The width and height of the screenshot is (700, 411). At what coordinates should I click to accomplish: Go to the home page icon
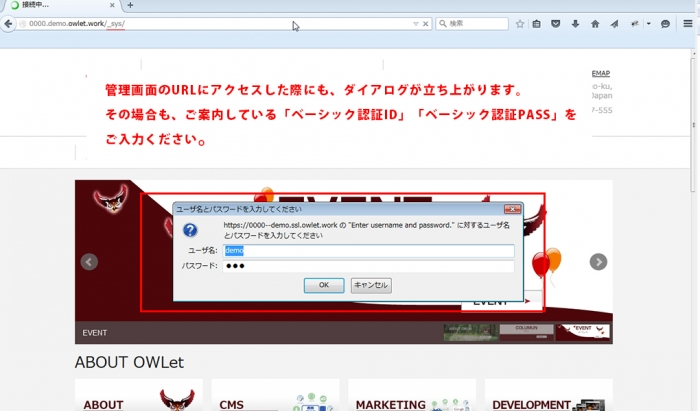[x=595, y=24]
